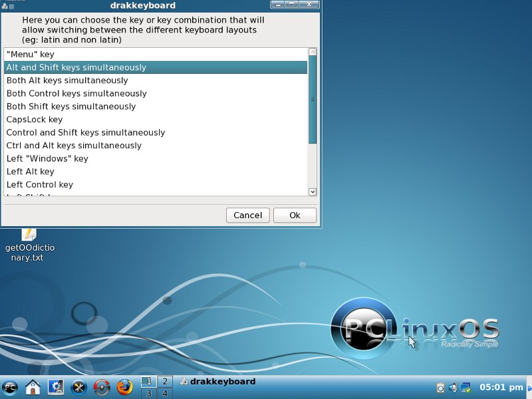The height and width of the screenshot is (399, 532).
Task: Select "Both Alt keys simultaneously" option
Action: (x=67, y=80)
